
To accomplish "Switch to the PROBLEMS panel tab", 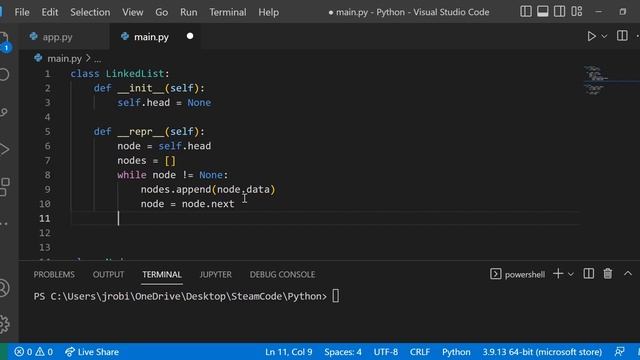I will tap(54, 275).
